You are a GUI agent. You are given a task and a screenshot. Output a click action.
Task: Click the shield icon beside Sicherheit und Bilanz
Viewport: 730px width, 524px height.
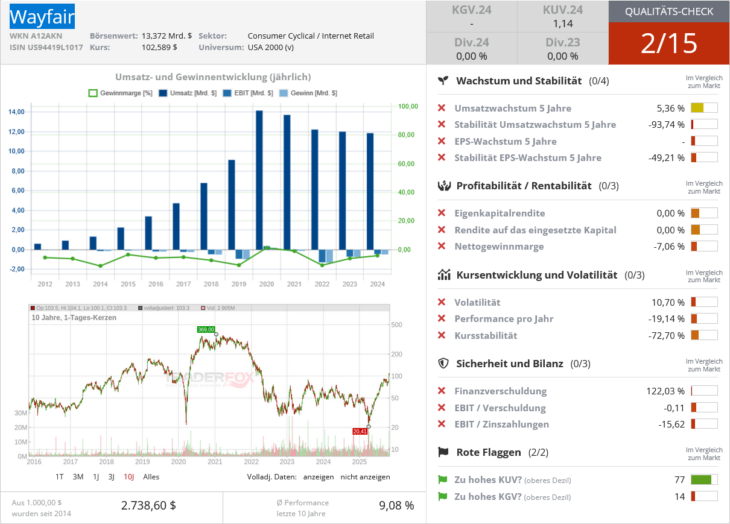tap(443, 363)
